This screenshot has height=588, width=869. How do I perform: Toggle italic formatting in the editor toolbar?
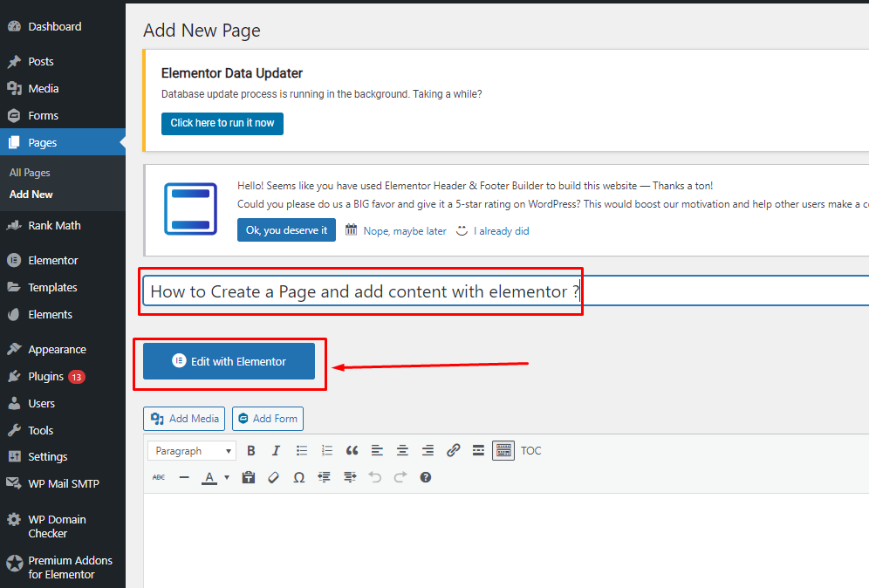point(276,450)
